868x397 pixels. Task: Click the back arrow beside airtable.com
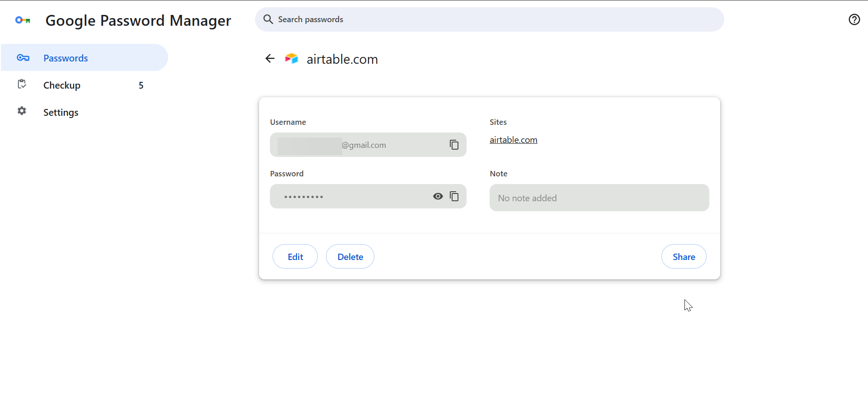point(270,58)
